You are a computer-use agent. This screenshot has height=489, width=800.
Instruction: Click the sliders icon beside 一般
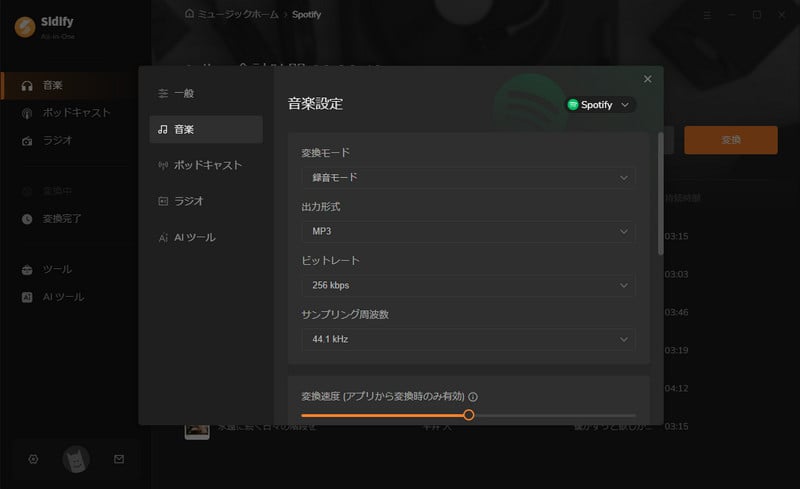click(163, 93)
